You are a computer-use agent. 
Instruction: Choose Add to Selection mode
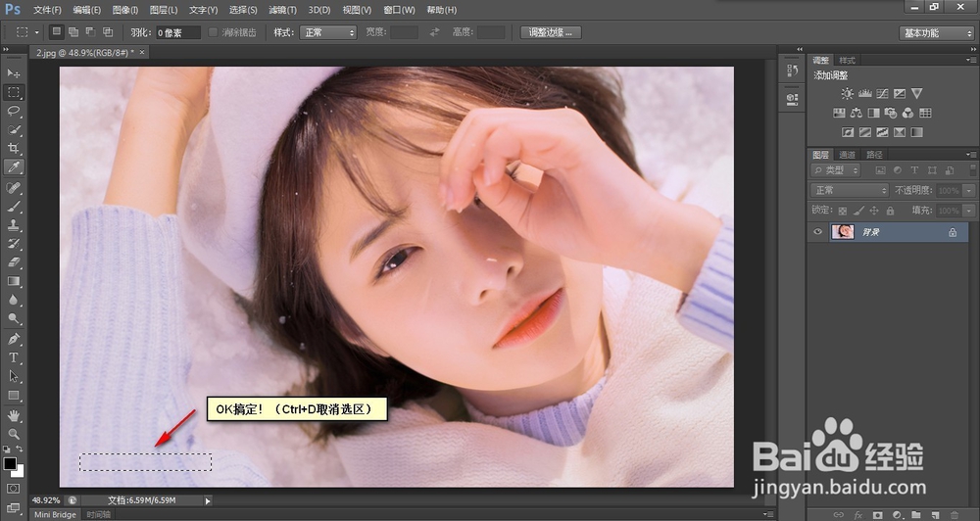73,31
